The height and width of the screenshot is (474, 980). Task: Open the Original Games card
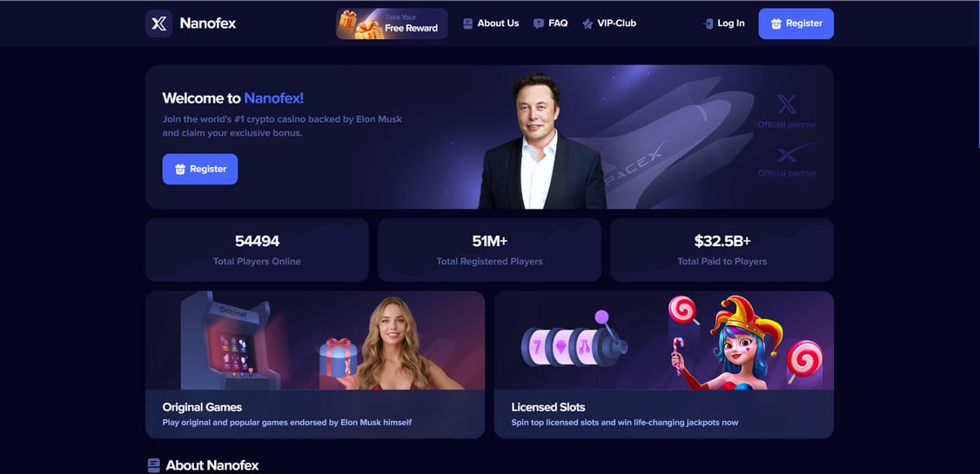pyautogui.click(x=315, y=364)
